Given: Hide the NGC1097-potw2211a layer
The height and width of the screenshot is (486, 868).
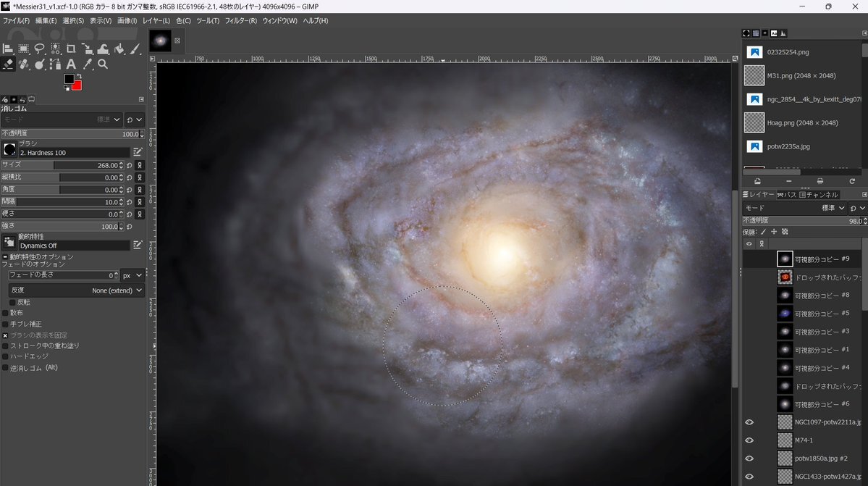Looking at the screenshot, I should [x=749, y=422].
